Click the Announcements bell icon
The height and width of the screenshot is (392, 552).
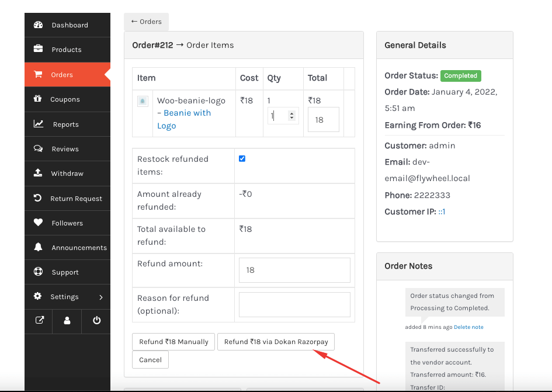[38, 247]
